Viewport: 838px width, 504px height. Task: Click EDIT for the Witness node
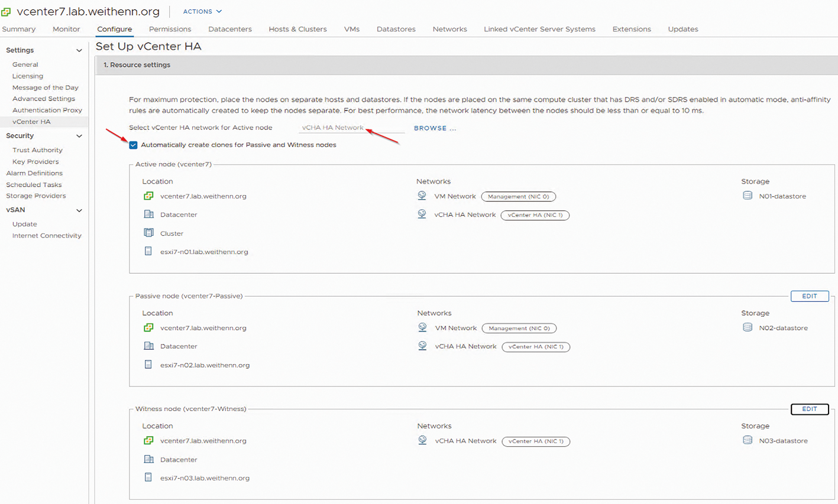click(810, 409)
